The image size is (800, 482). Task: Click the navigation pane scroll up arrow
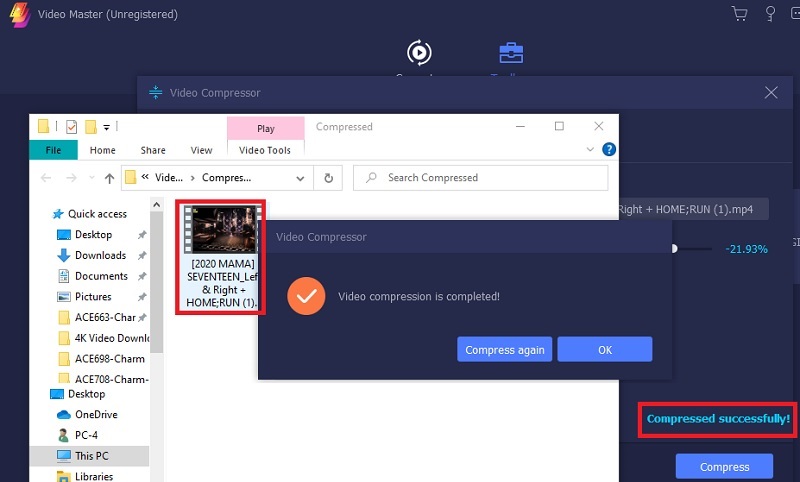tap(157, 205)
